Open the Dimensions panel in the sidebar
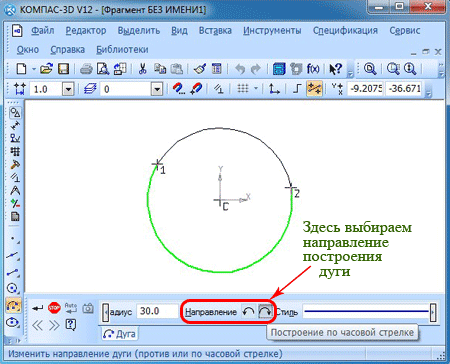The width and height of the screenshot is (450, 364). (15, 126)
